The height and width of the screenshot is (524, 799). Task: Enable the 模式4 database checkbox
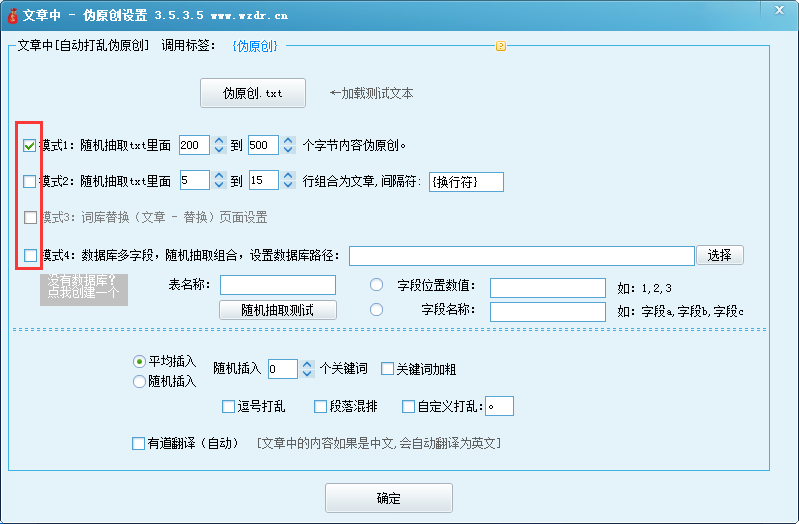tap(30, 255)
